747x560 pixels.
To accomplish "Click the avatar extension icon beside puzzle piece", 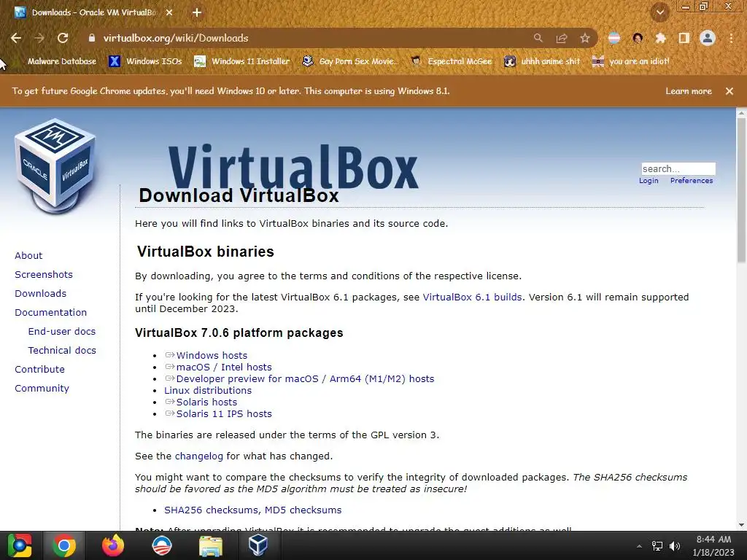I will 638,38.
